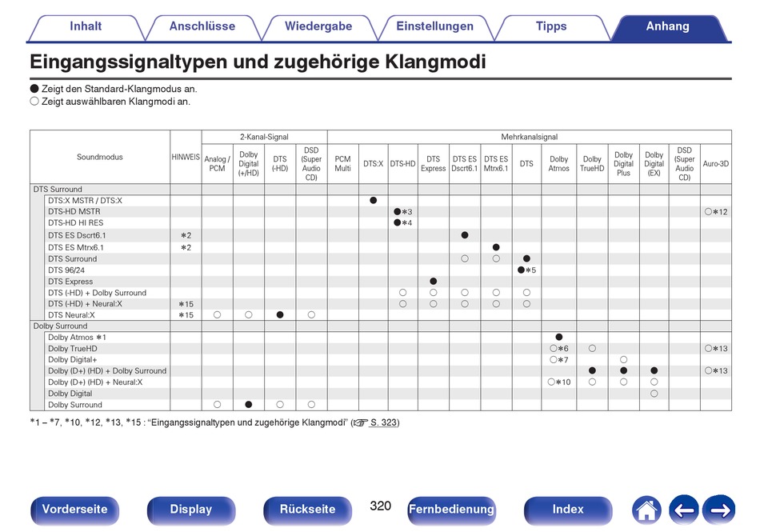Select the Dolby TrueHD row label
Viewport: 760px width, 532px height.
click(x=72, y=349)
